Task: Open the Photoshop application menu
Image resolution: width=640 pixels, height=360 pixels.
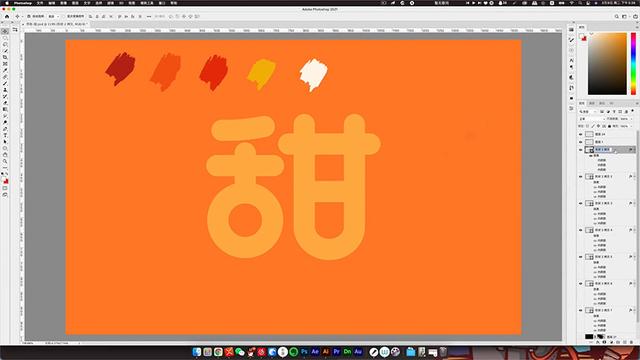Action: point(23,3)
